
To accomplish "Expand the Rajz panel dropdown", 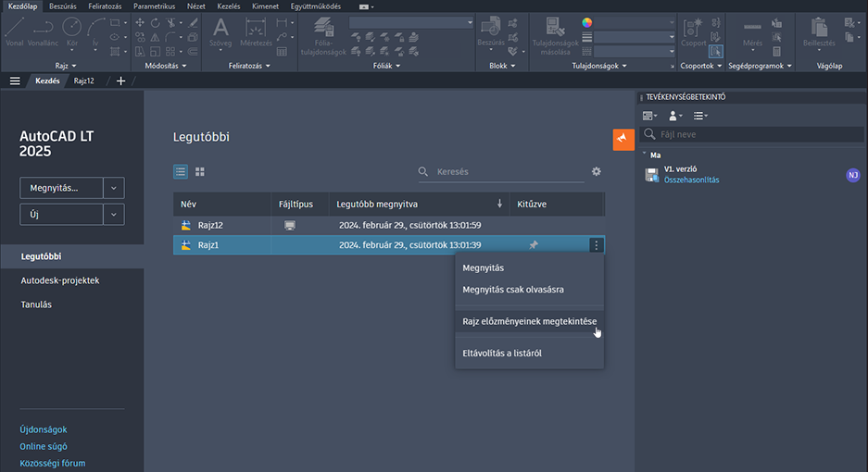I will (x=66, y=66).
